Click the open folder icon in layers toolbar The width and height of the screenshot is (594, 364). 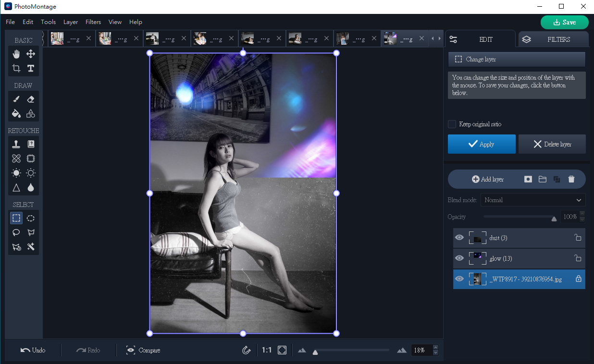click(x=543, y=179)
